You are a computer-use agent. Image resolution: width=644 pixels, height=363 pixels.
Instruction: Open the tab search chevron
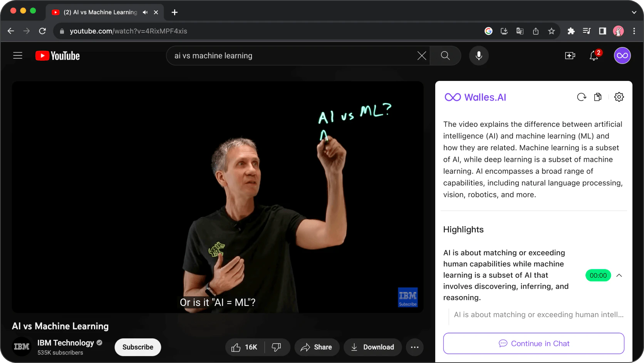(x=633, y=12)
